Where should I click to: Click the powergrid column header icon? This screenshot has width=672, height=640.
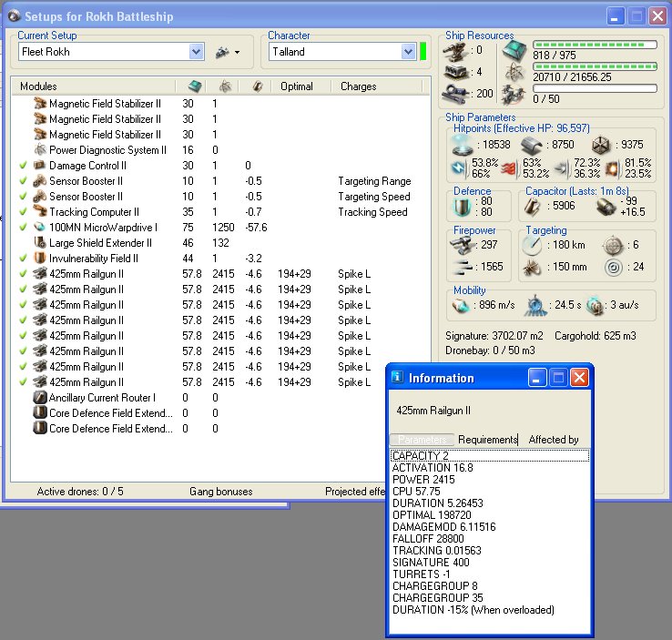225,86
